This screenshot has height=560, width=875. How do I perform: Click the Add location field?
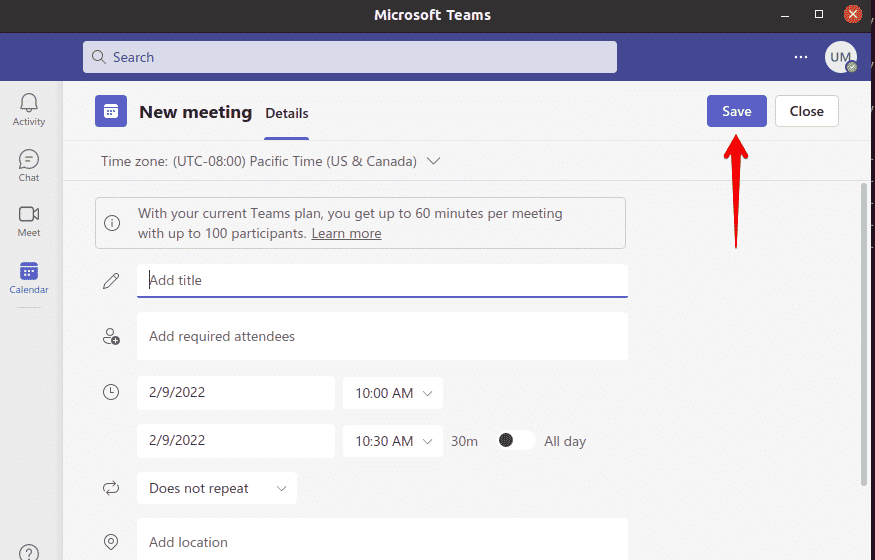[x=382, y=541]
